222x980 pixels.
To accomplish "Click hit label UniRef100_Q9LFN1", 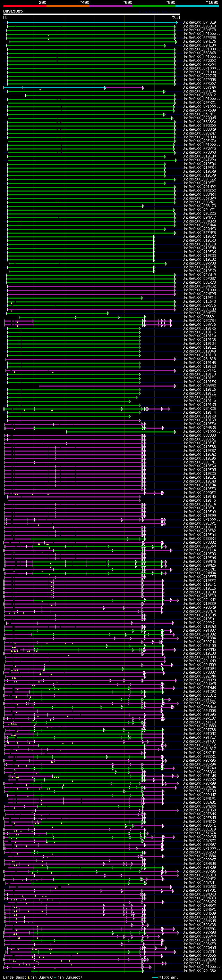I will coord(199,462).
